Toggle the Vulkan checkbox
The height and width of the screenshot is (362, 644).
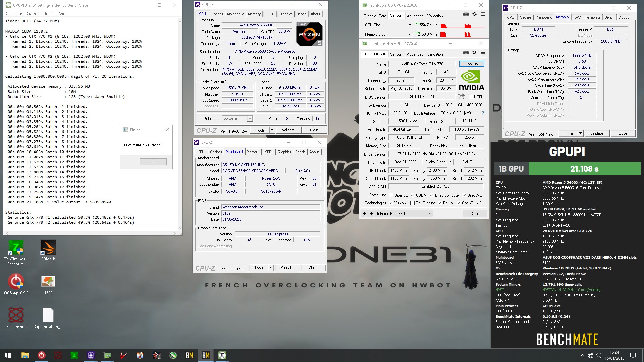coord(391,203)
